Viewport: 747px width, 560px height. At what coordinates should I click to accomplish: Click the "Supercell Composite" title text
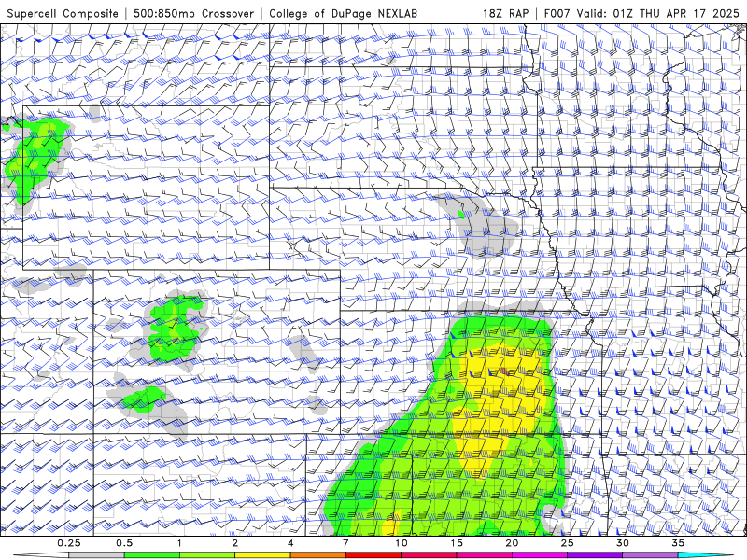point(63,14)
